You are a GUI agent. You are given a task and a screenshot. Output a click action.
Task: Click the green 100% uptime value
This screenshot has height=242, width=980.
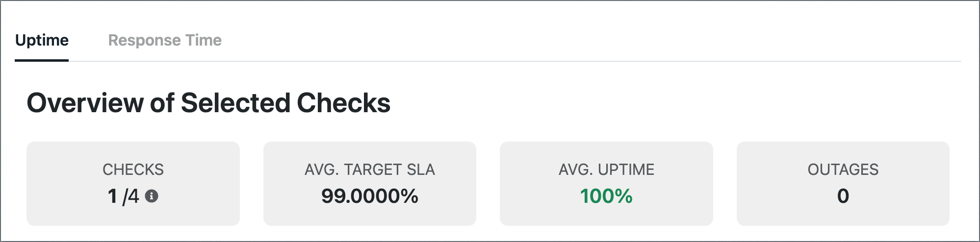pyautogui.click(x=606, y=196)
